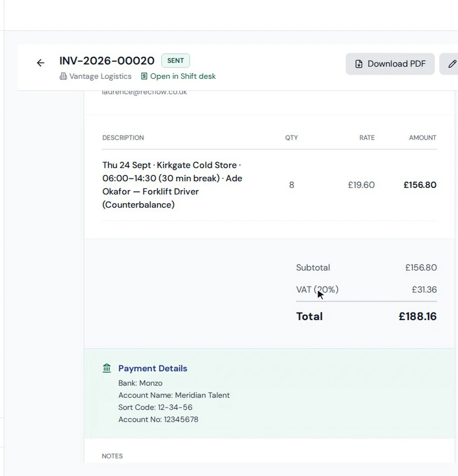
Task: Click the AMOUNT column header
Action: point(422,138)
